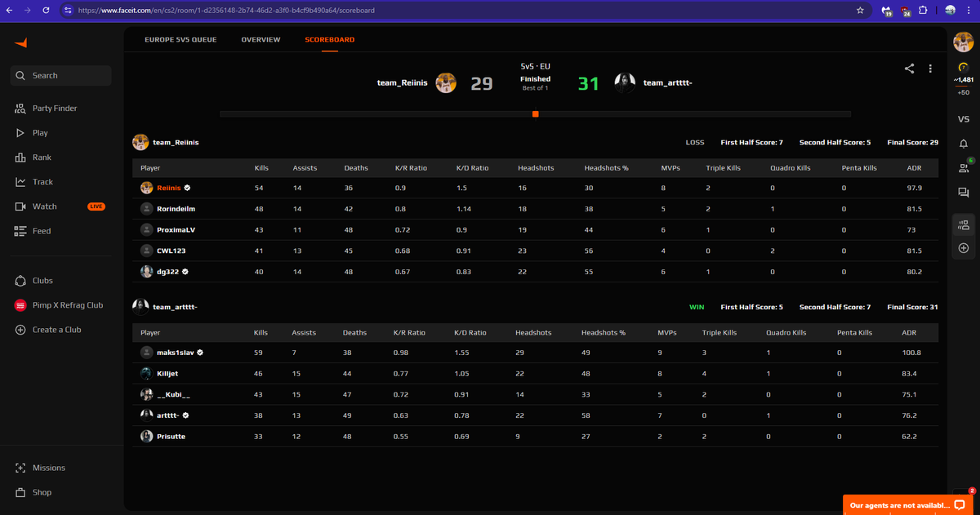Reload the browser page
Viewport: 980px width, 515px height.
point(45,11)
